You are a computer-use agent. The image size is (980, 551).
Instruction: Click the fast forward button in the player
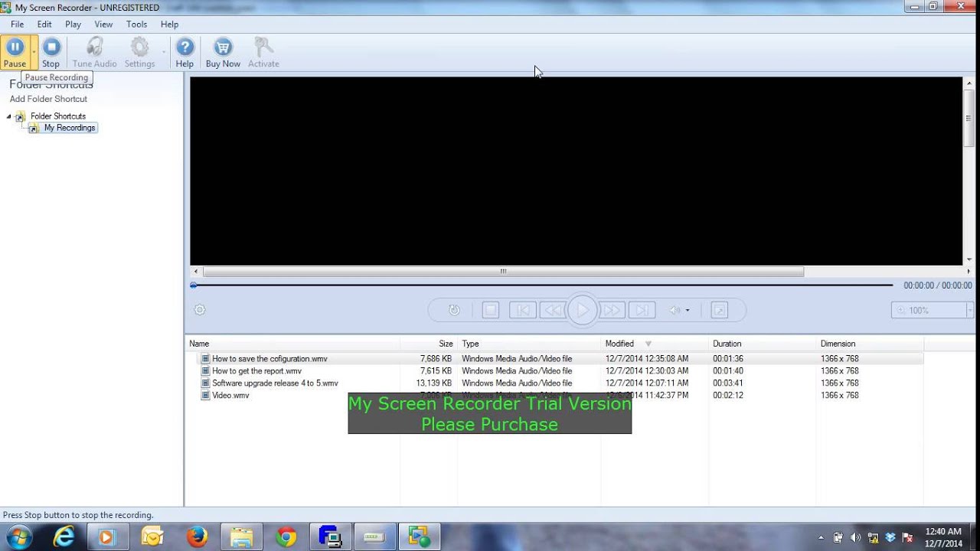coord(612,310)
